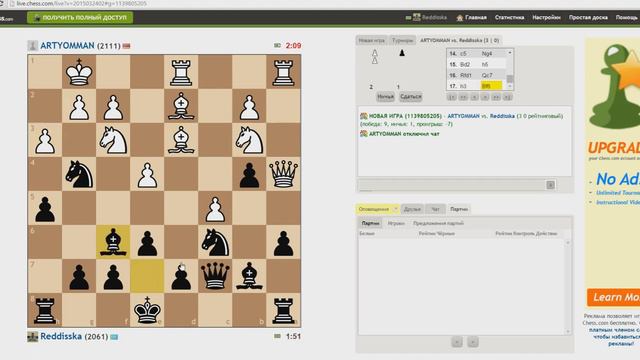Step to the next move

coord(485,97)
